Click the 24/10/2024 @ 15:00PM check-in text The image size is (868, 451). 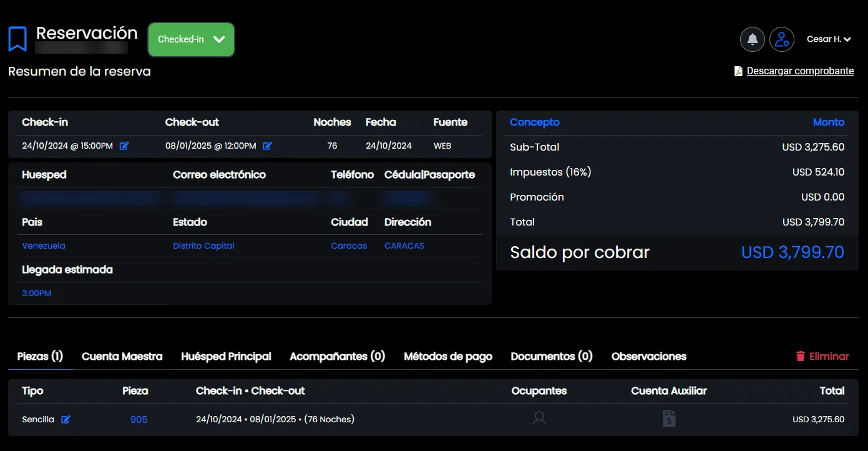(x=67, y=146)
